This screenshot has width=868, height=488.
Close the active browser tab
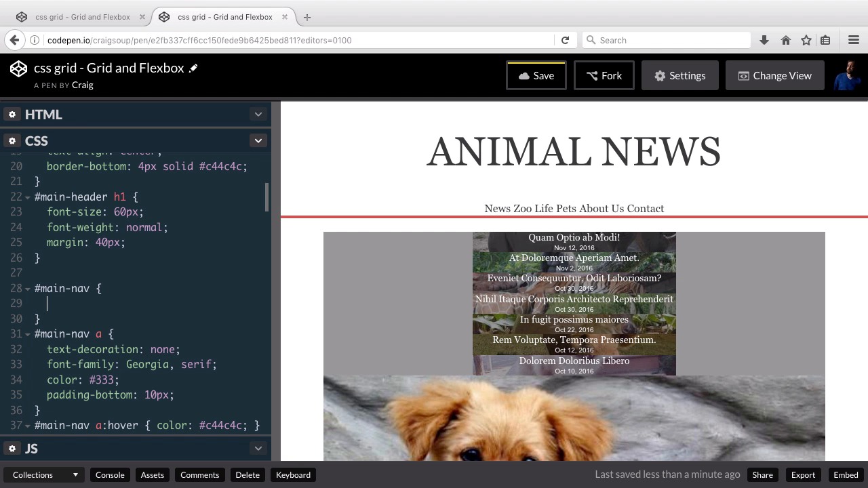coord(285,17)
